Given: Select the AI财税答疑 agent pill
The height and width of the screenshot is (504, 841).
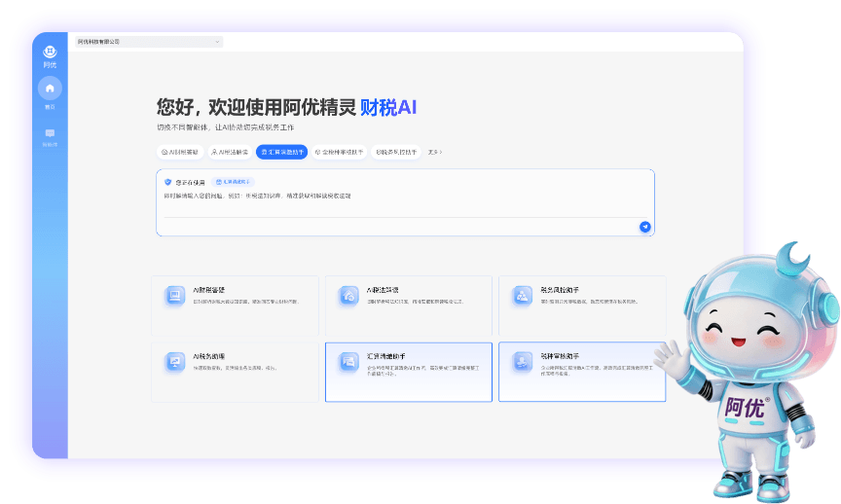Looking at the screenshot, I should 180,153.
